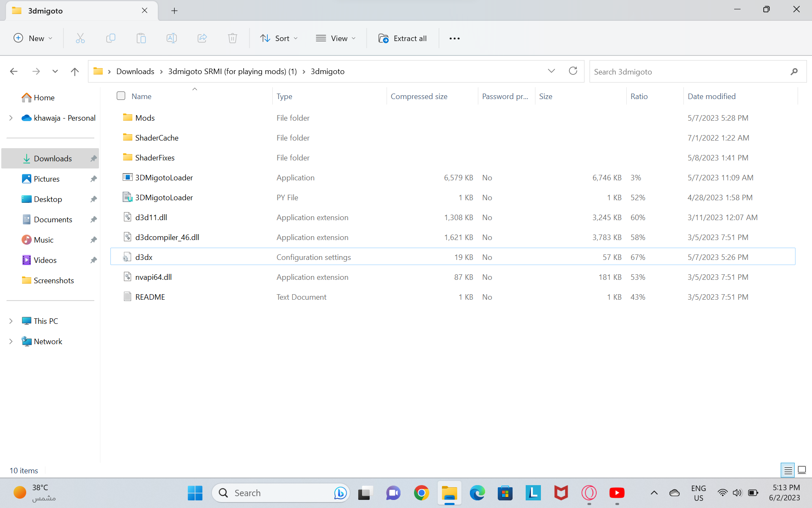
Task: Switch to large icons view in status bar
Action: [801, 470]
